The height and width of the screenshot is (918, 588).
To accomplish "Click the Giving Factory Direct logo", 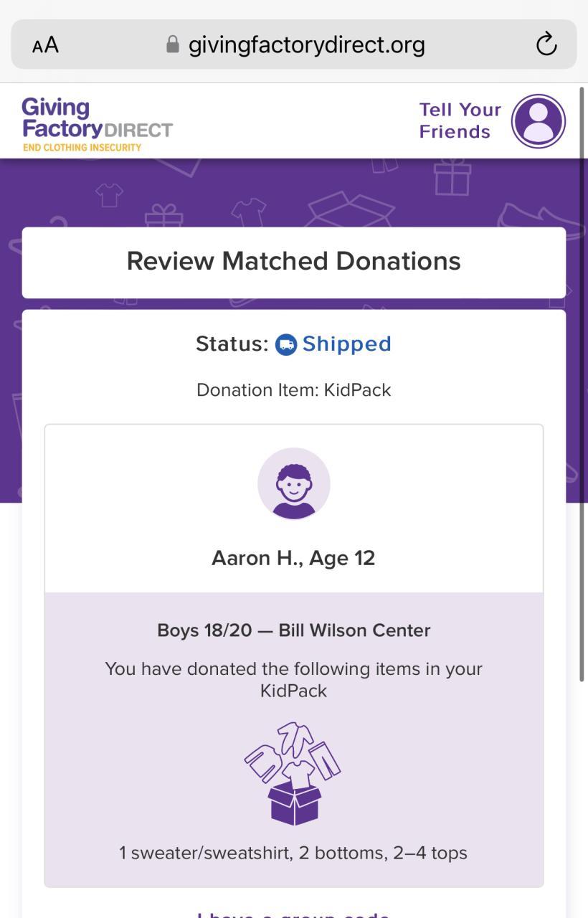I will click(97, 125).
